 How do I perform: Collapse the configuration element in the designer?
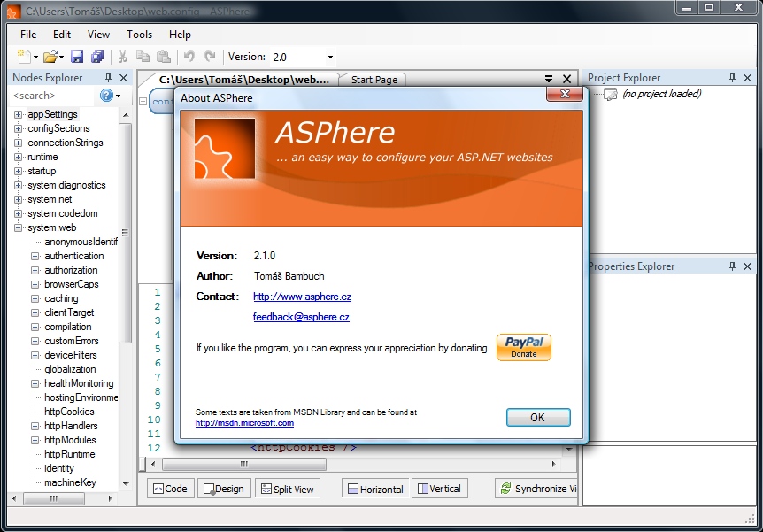(143, 101)
